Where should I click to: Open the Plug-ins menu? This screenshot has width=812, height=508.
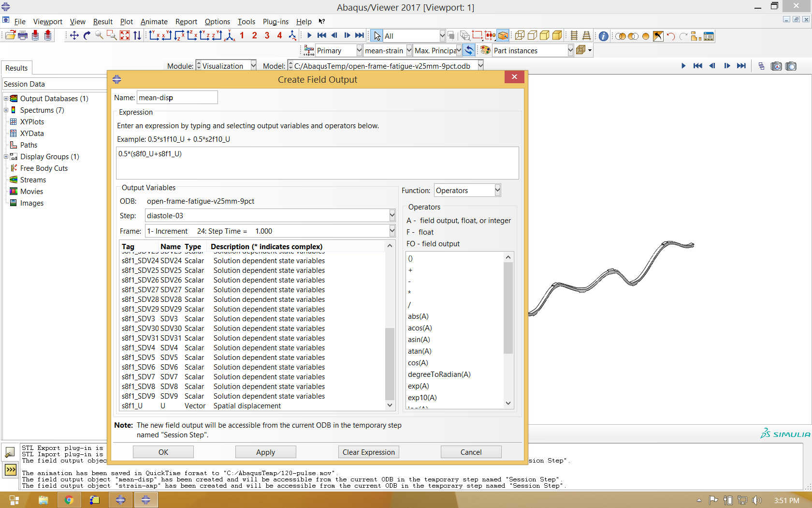[x=275, y=21]
